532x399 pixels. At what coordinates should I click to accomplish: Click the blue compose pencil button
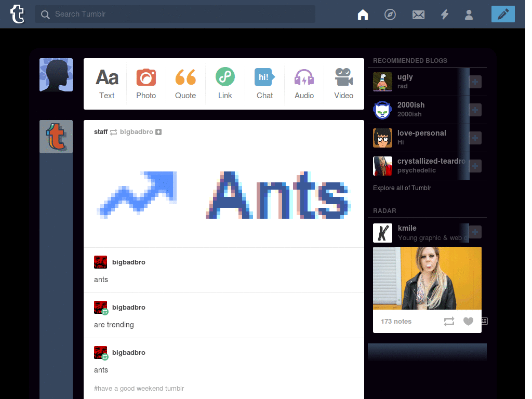(x=503, y=14)
